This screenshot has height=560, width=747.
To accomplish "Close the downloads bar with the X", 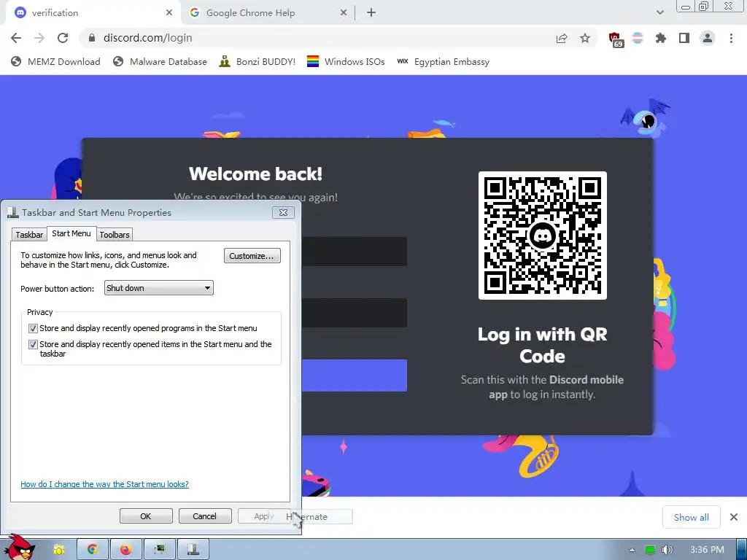I will [x=734, y=517].
